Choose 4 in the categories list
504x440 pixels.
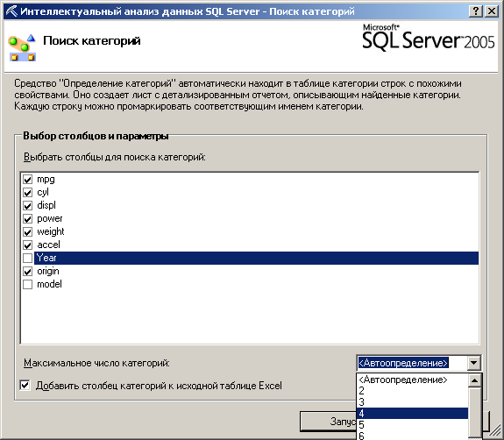point(412,414)
